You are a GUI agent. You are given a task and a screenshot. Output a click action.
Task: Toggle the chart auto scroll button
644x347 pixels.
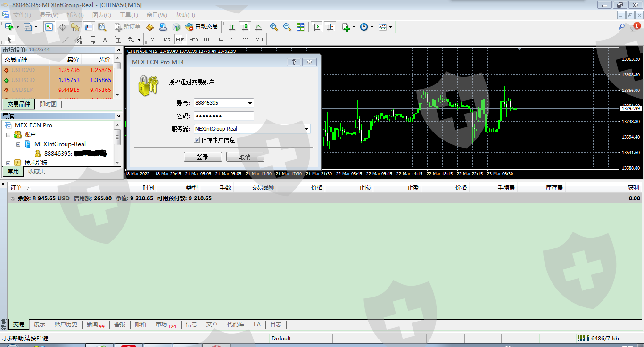[317, 27]
